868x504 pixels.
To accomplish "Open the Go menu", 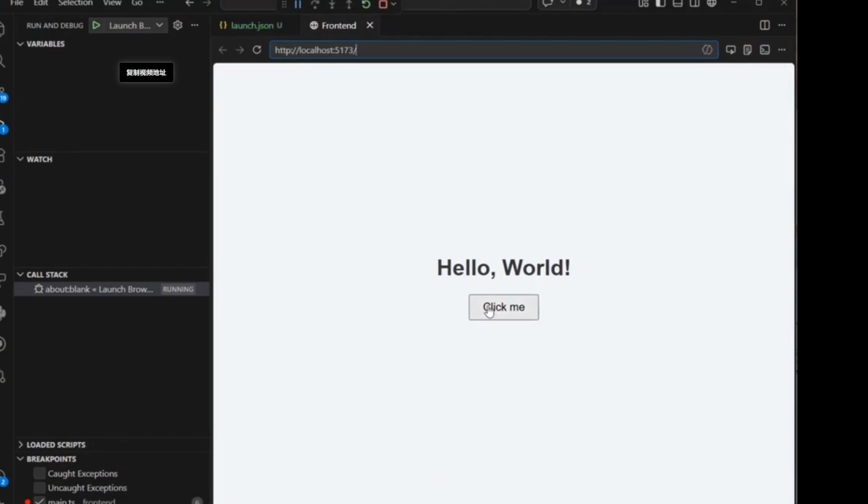I will (x=137, y=3).
